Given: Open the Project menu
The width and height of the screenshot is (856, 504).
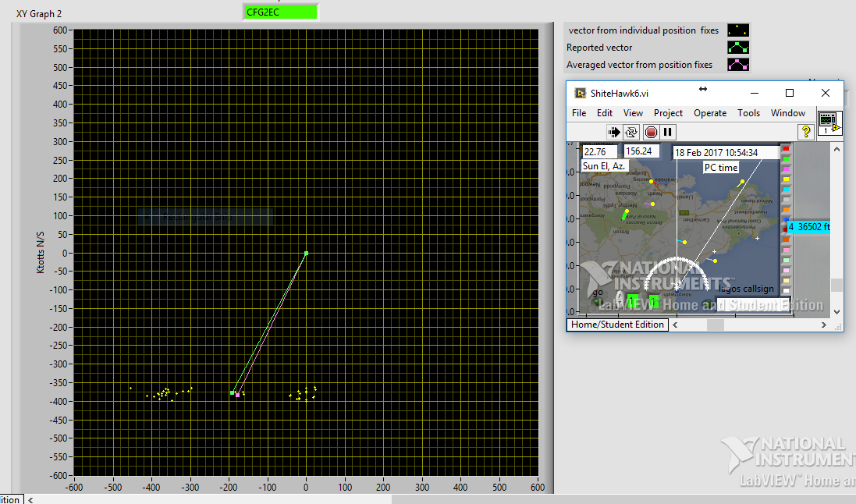Looking at the screenshot, I should point(668,113).
